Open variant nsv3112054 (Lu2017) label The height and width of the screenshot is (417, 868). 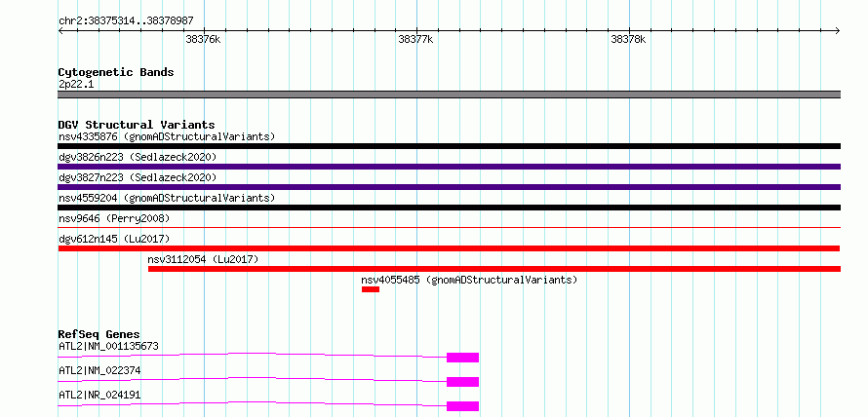[x=203, y=259]
